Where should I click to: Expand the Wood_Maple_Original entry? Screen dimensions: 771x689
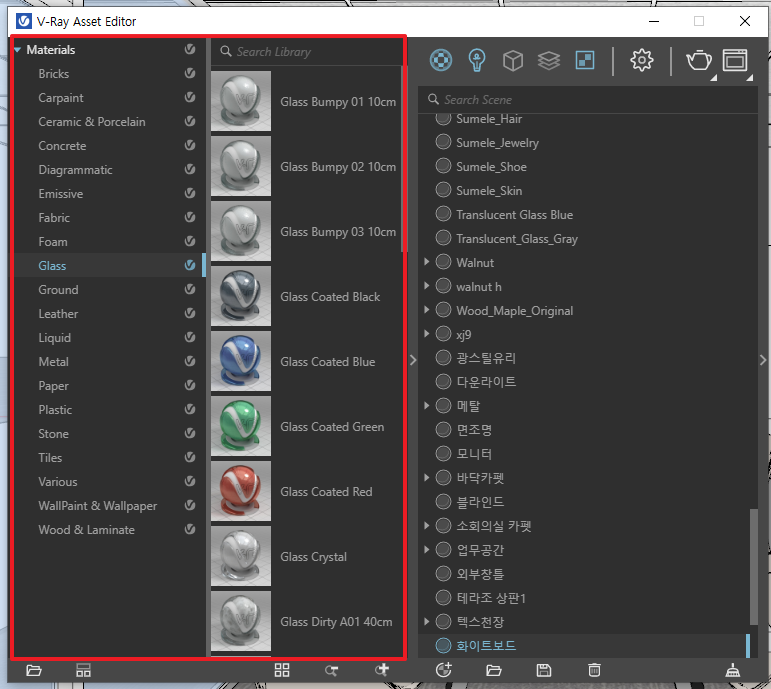click(426, 310)
